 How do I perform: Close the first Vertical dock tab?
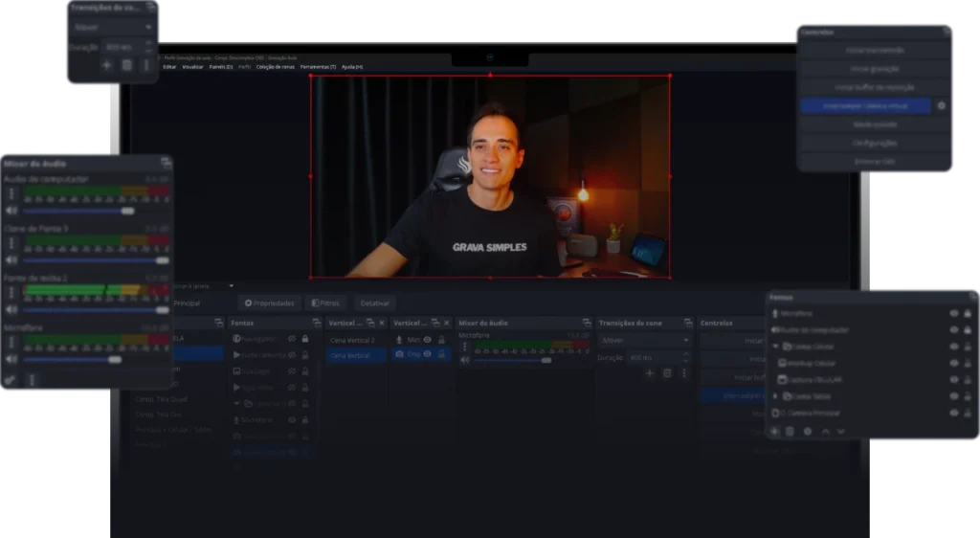[382, 323]
